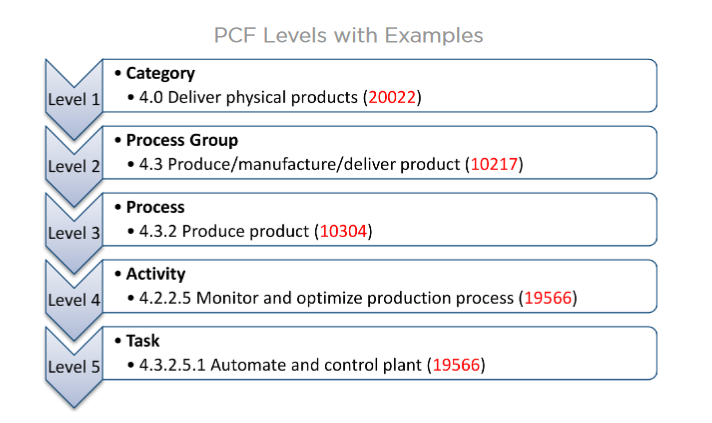712x423 pixels.
Task: Select the PCF Levels with Examples title
Action: pyautogui.click(x=348, y=35)
